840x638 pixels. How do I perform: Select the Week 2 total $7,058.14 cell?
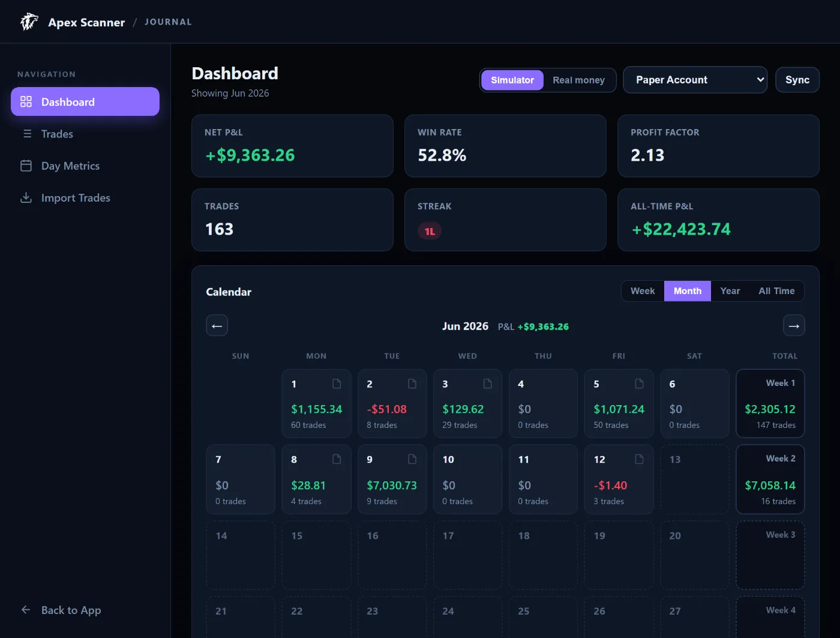point(770,480)
